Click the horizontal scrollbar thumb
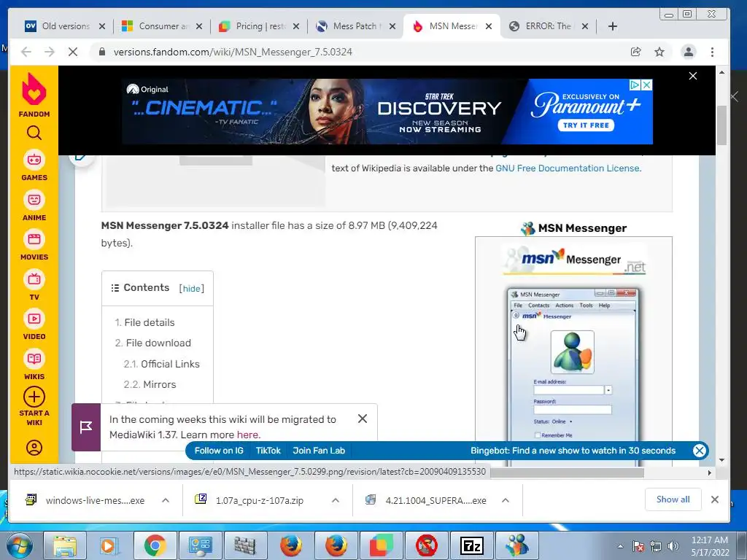Viewport: 747px width, 560px height. [x=568, y=472]
